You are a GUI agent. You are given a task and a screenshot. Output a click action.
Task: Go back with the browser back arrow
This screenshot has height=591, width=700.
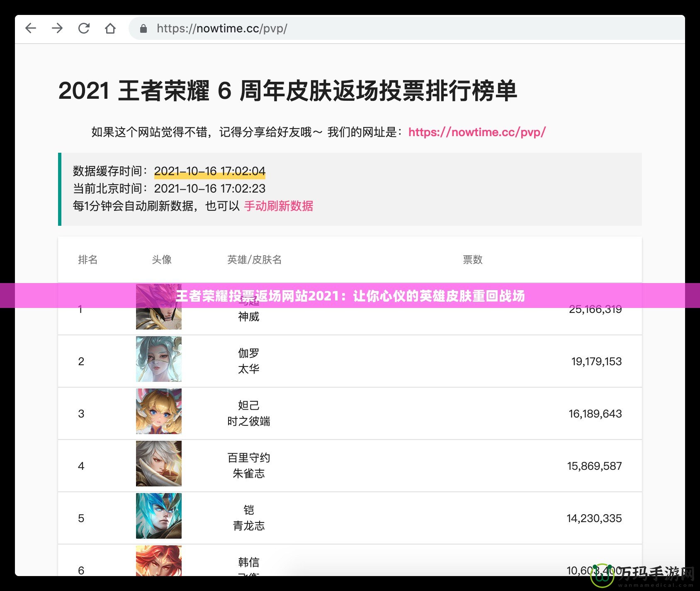coord(31,28)
